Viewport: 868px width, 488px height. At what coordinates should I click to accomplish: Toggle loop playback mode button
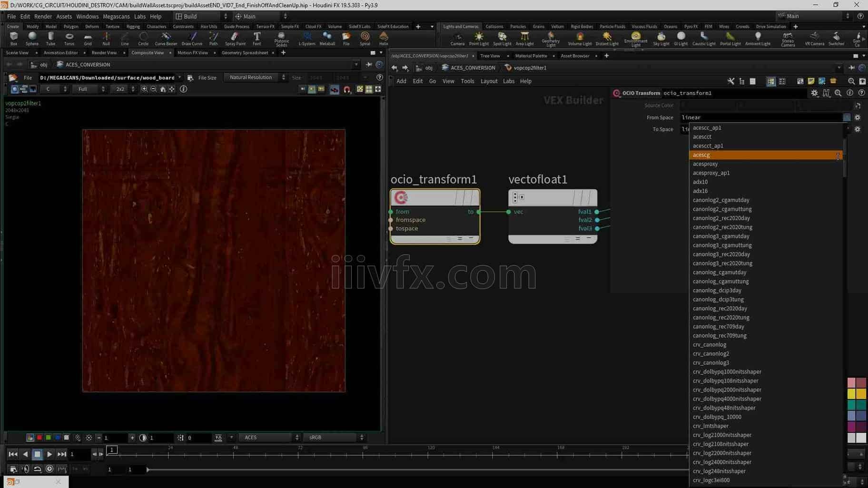point(37,469)
